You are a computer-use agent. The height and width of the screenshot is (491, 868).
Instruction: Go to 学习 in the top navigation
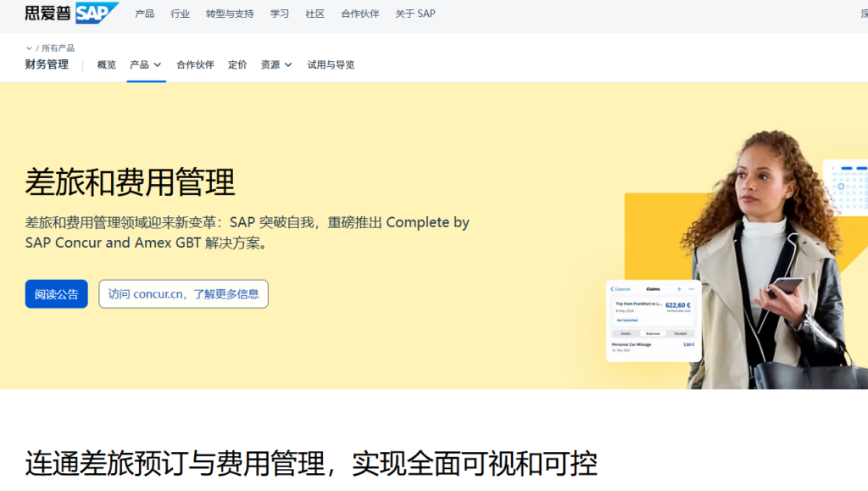click(279, 14)
